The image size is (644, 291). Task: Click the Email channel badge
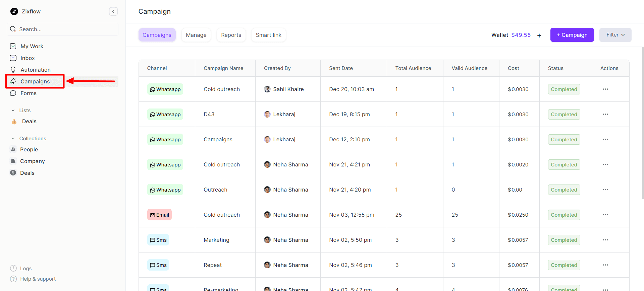[x=159, y=215]
